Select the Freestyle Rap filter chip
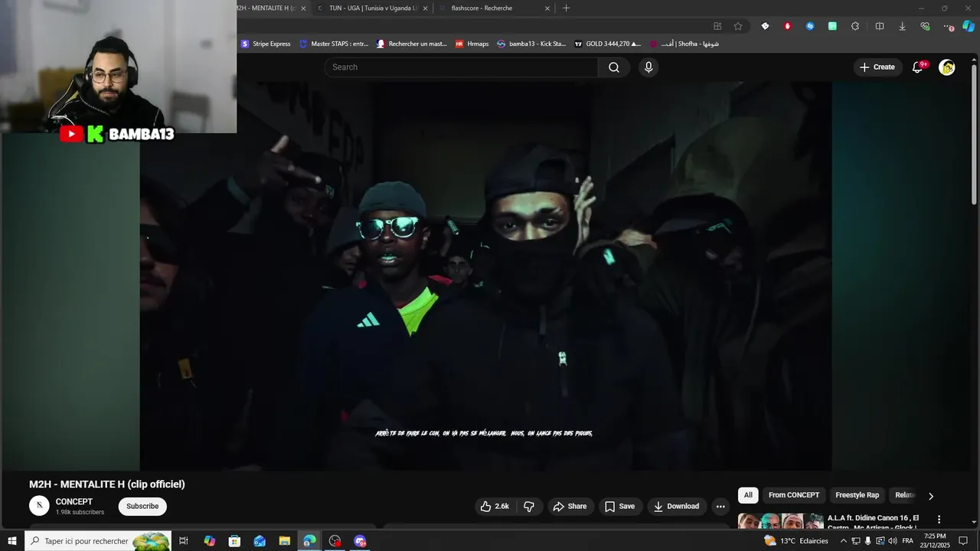980x551 pixels. (x=857, y=495)
